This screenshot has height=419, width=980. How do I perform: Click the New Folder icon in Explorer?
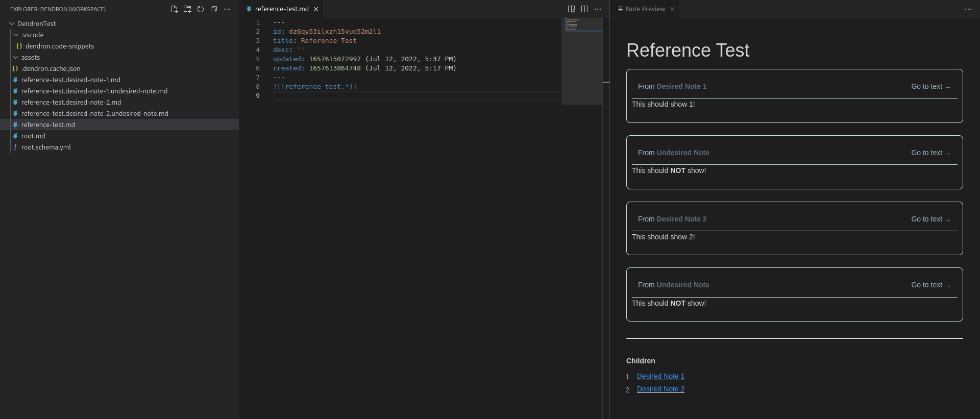(187, 9)
